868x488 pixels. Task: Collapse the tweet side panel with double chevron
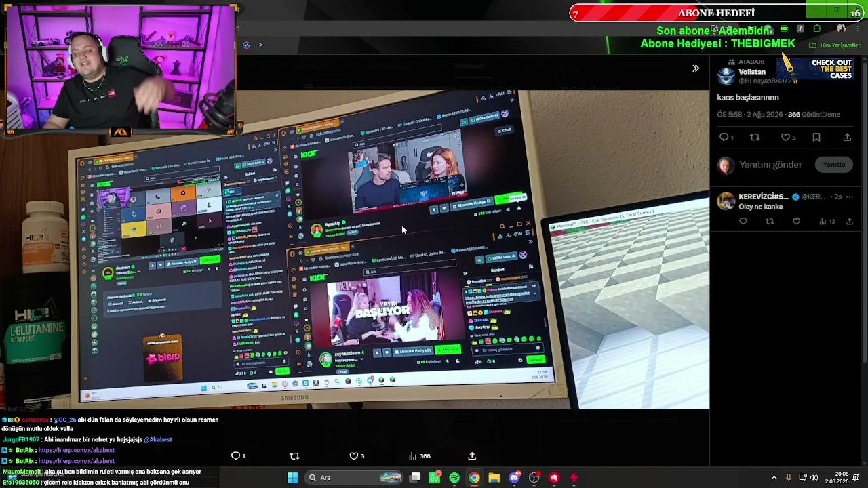(x=695, y=68)
